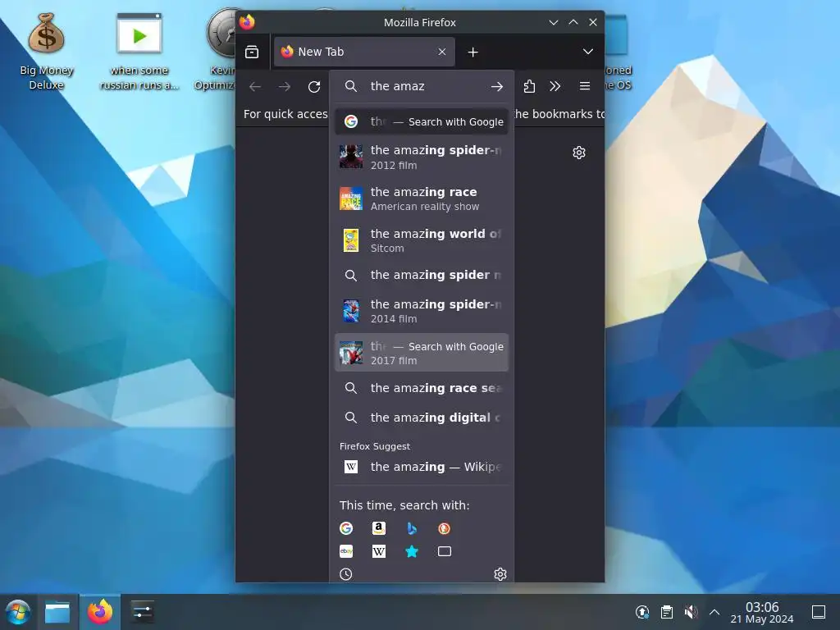Click the Go arrow in address bar
Image resolution: width=840 pixels, height=630 pixels.
click(497, 86)
